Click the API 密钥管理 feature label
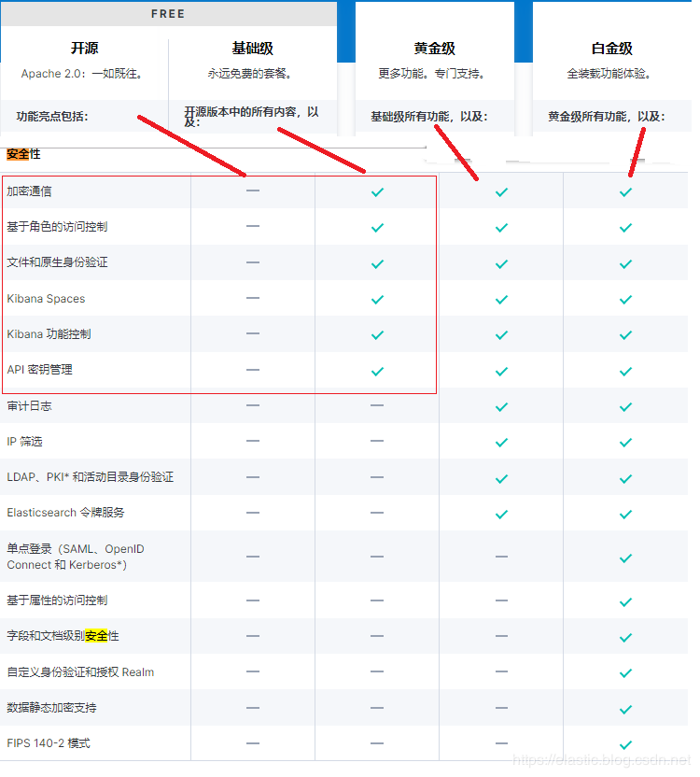 [39, 370]
